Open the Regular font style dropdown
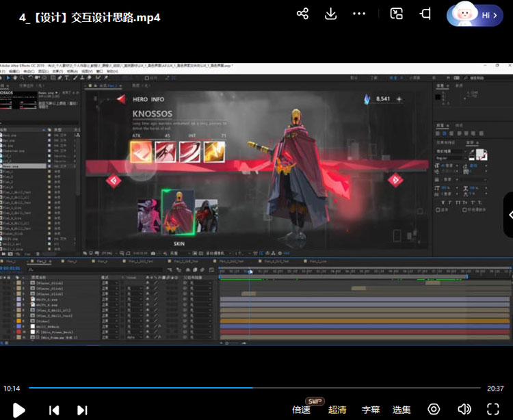Image resolution: width=513 pixels, height=420 pixels. click(450, 157)
